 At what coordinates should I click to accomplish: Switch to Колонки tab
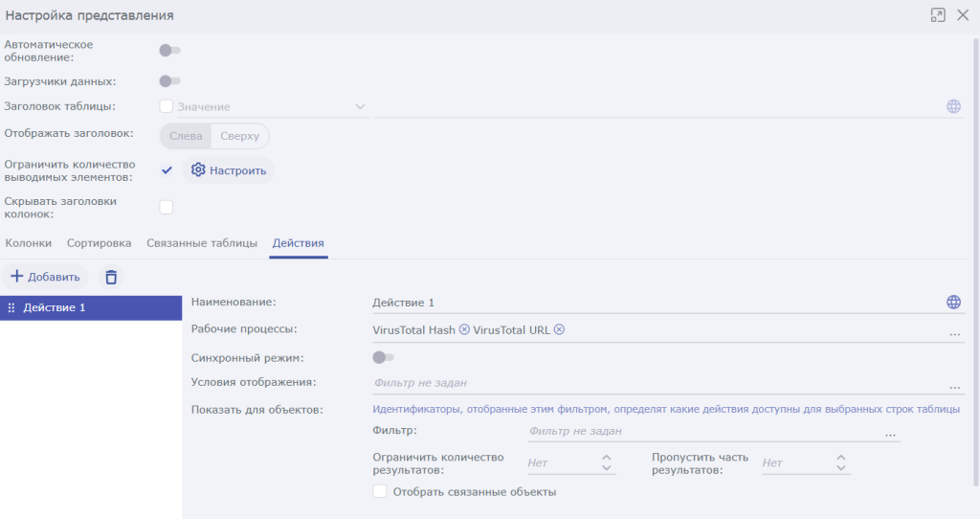click(29, 243)
